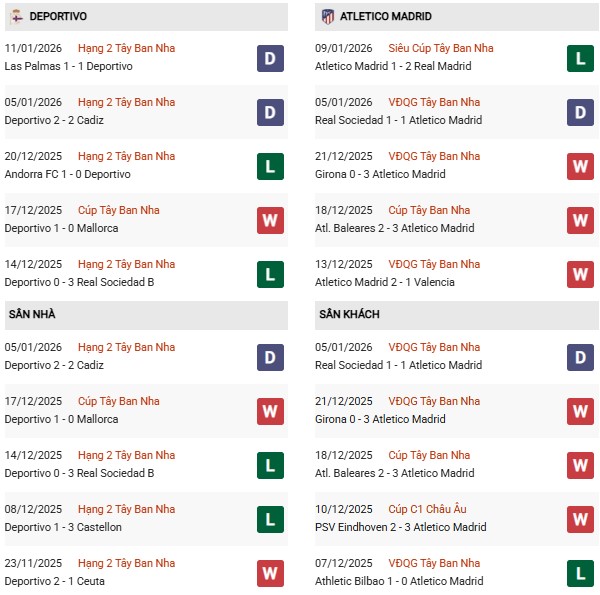The image size is (600, 595).
Task: Select the SÂN NHÀ section header
Action: point(32,314)
